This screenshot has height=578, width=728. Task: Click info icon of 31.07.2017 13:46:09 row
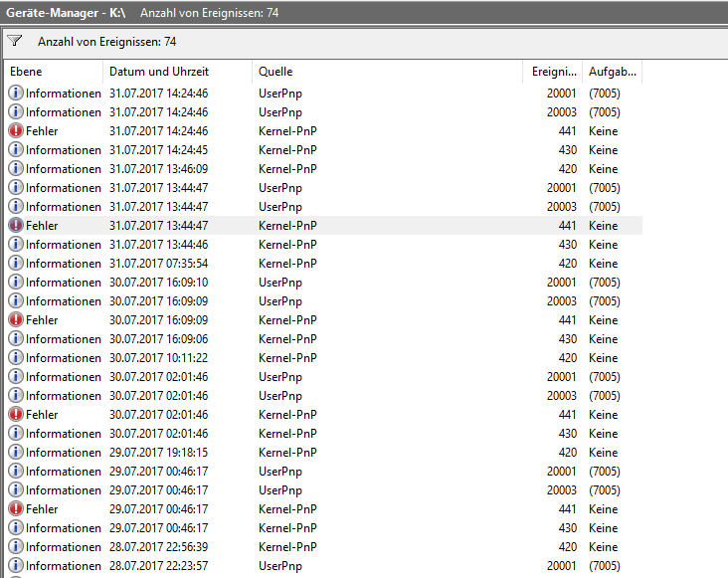click(x=16, y=168)
